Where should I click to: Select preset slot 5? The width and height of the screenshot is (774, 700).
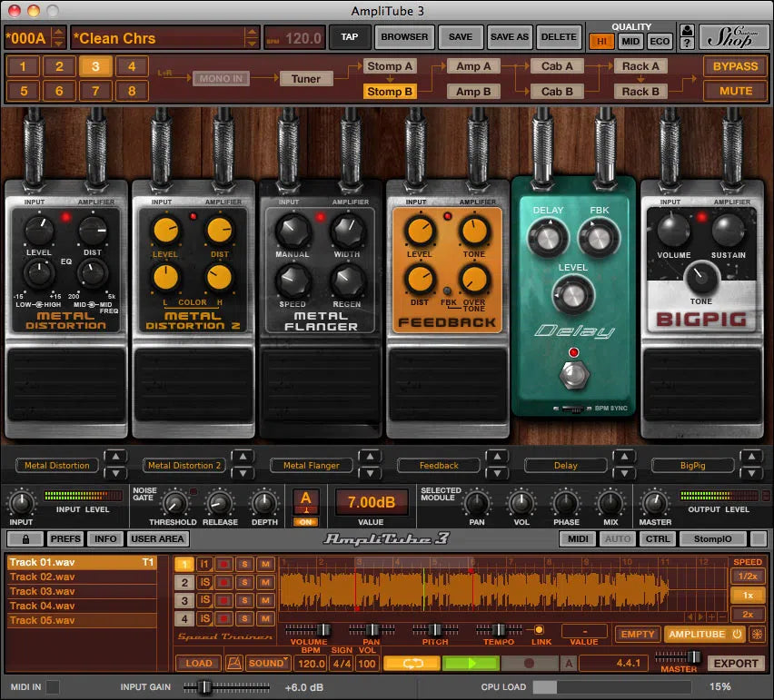pyautogui.click(x=23, y=91)
